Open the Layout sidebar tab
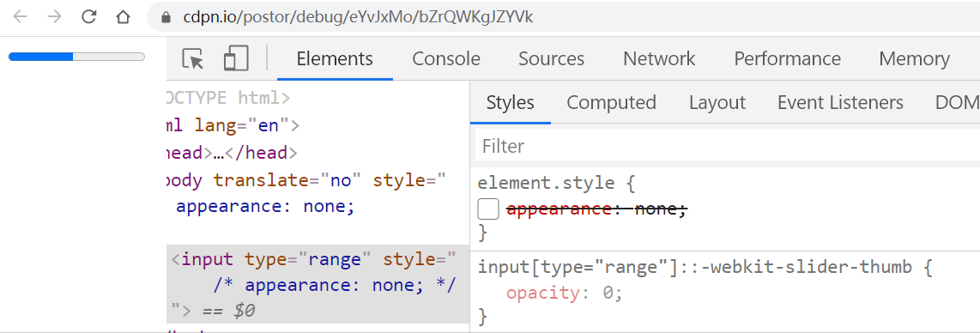 [717, 102]
